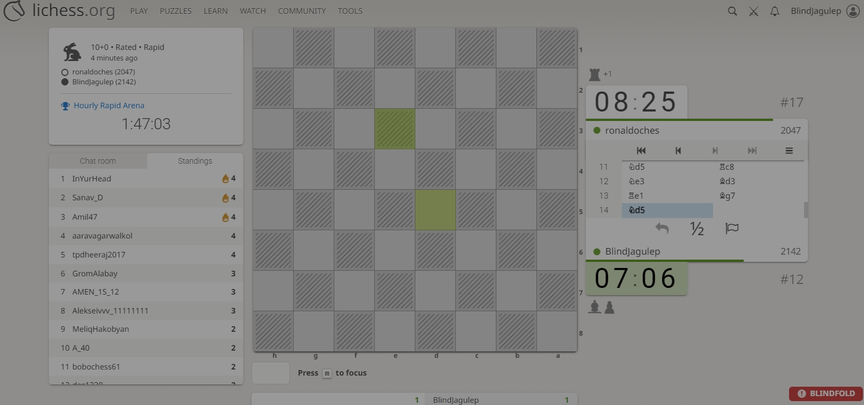
Task: Select the Standings tab
Action: coord(195,161)
